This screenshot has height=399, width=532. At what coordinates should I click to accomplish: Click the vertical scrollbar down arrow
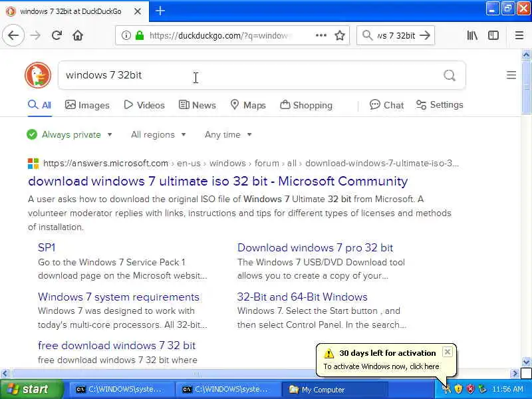(x=526, y=362)
